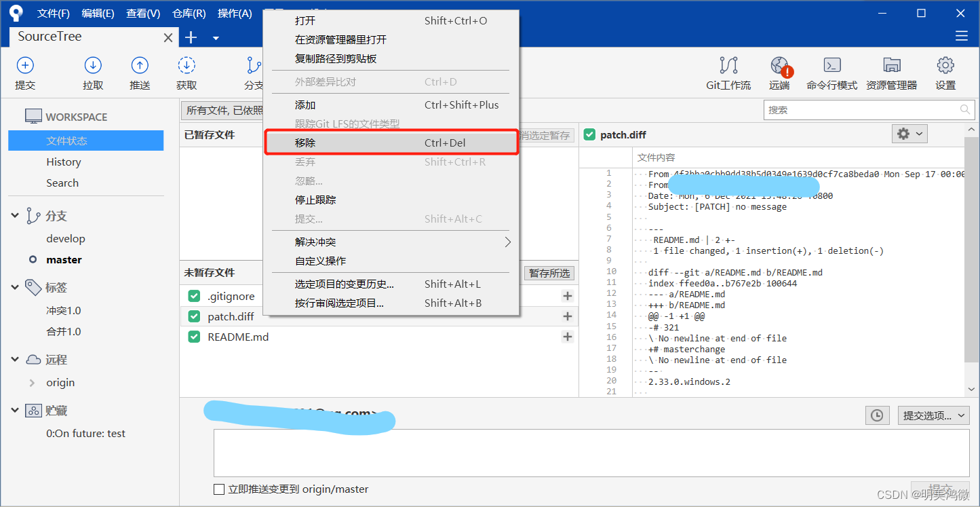Open the 操作(A) menu
Image resolution: width=980 pixels, height=507 pixels.
[235, 14]
